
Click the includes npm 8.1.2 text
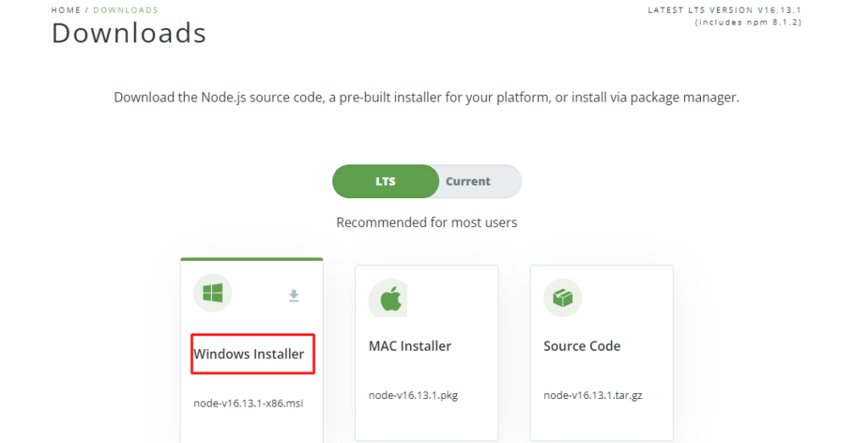pyautogui.click(x=748, y=23)
